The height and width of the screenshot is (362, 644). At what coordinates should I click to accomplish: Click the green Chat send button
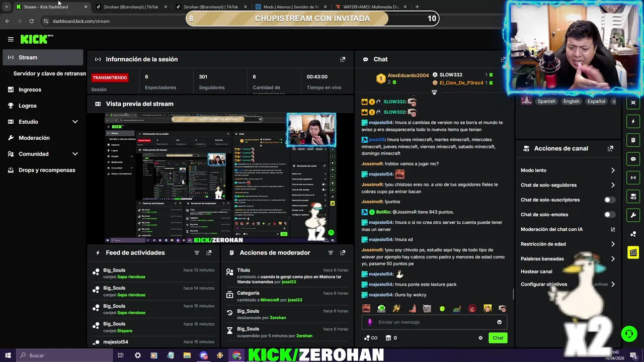click(x=498, y=338)
